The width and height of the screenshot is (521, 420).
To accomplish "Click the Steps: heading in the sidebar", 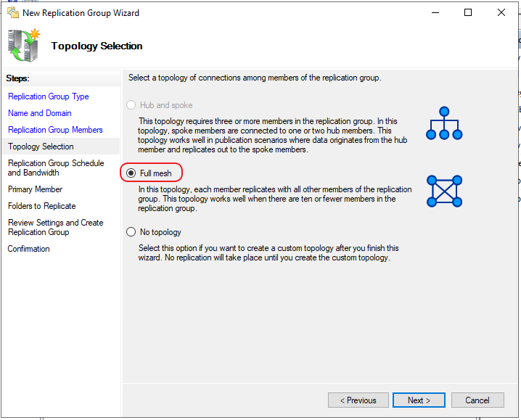I will 17,78.
